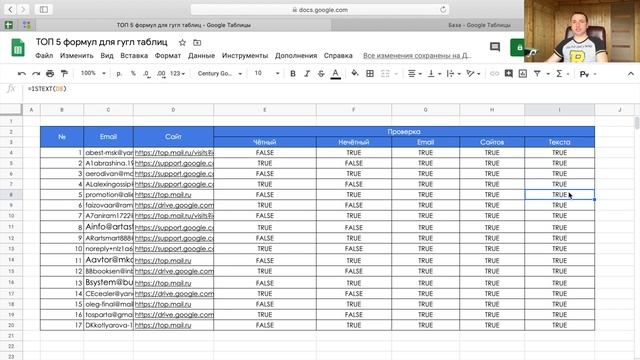The image size is (640, 360).
Task: Open the input tools (Ру) selector
Action: point(587,74)
